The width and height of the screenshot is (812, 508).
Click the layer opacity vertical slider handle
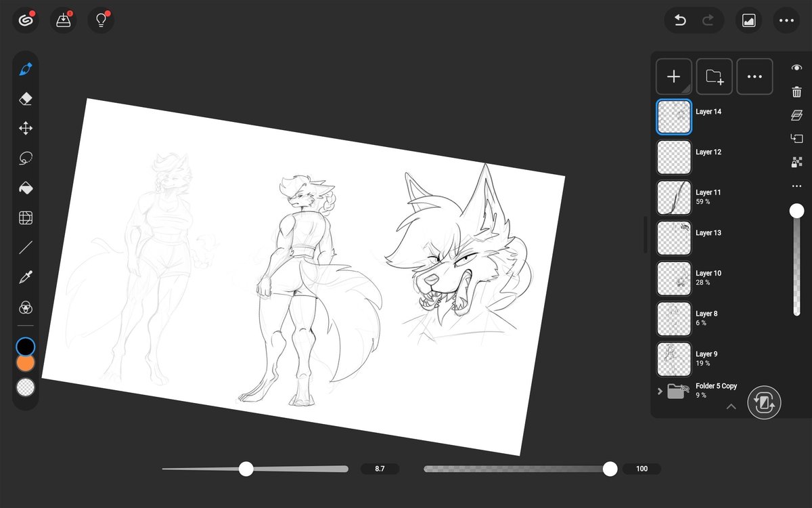pyautogui.click(x=797, y=211)
